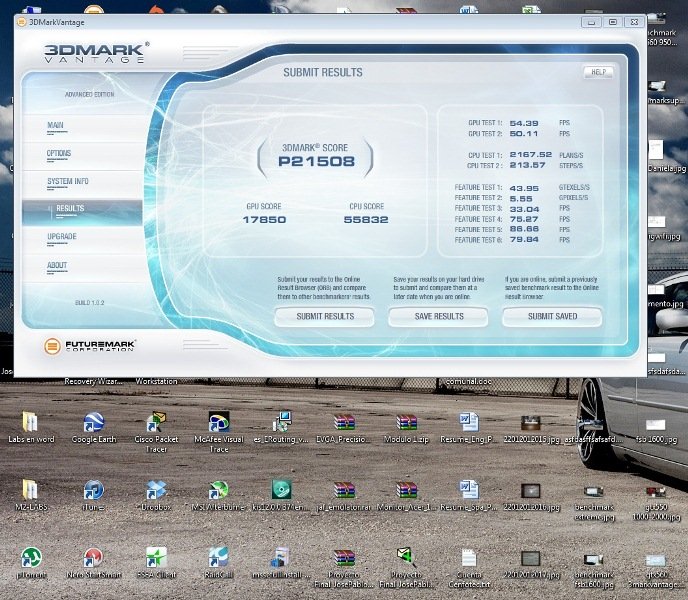
Task: Select the mssefullinstall installer icon
Action: pos(281,557)
